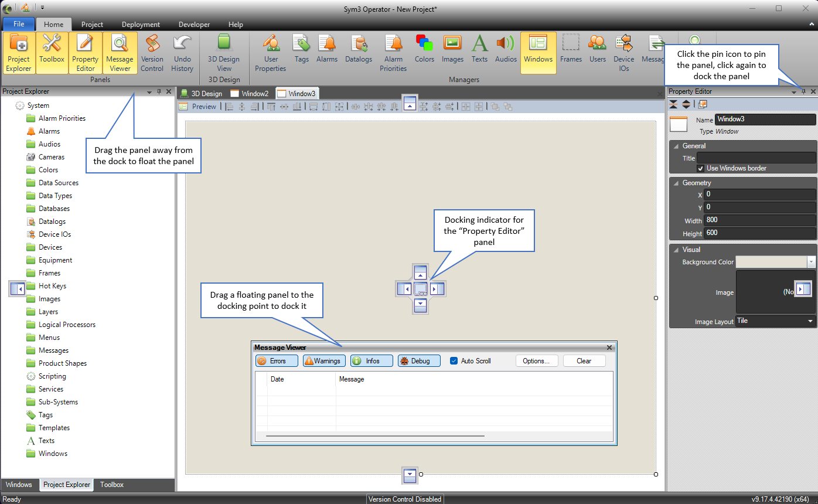Open the File menu tab
This screenshot has width=818, height=504.
click(x=19, y=25)
